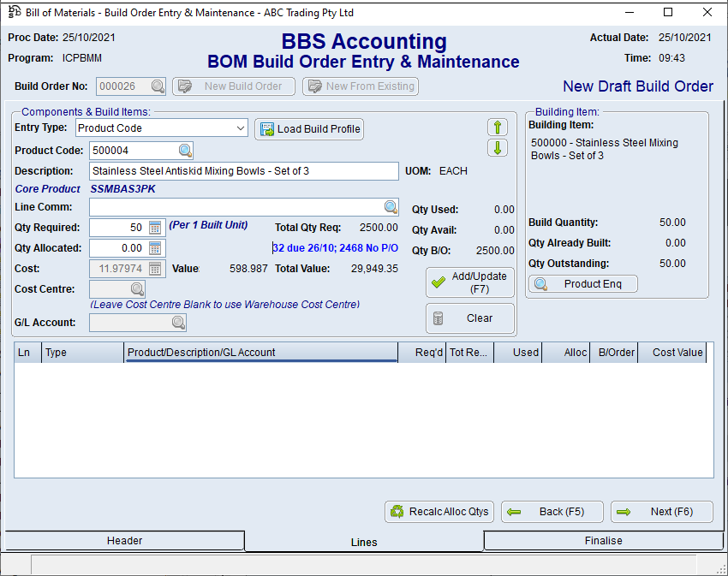Open the Qty Allocated calculator icon
Image resolution: width=728 pixels, height=576 pixels.
click(155, 248)
